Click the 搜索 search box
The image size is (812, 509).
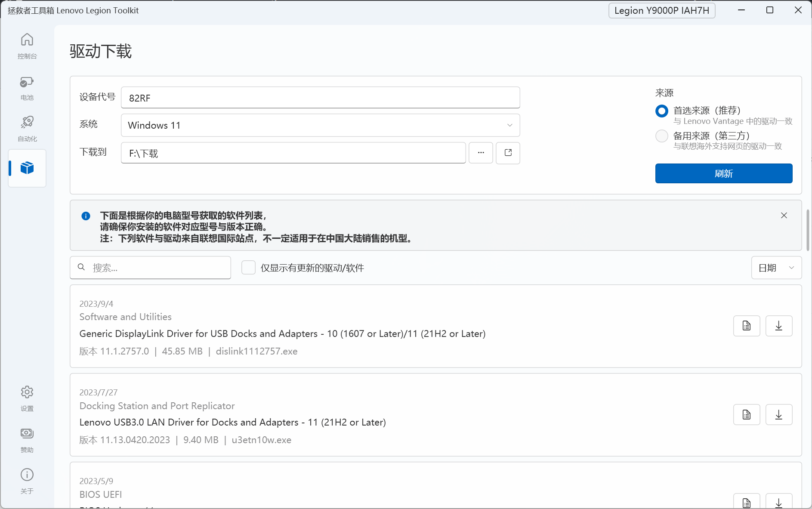(x=151, y=268)
